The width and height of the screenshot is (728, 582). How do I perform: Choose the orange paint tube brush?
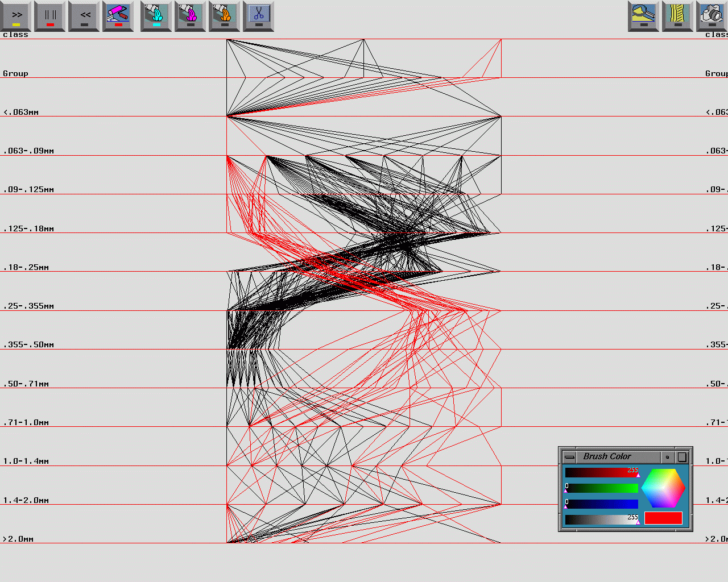(225, 15)
